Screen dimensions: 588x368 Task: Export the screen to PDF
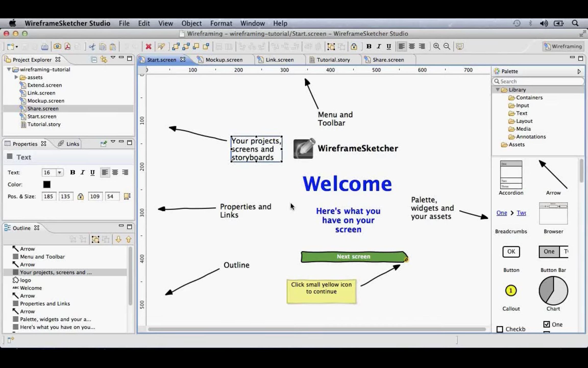click(67, 47)
